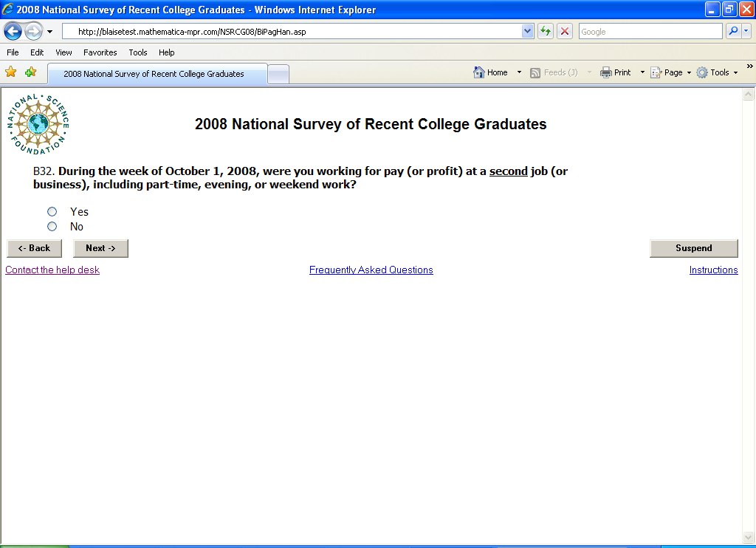This screenshot has height=548, width=756.
Task: Show more toolbar items chevron
Action: (x=750, y=66)
